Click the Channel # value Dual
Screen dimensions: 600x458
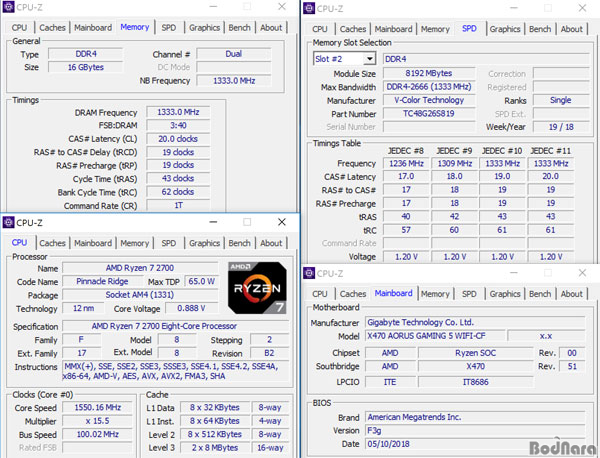click(x=233, y=54)
